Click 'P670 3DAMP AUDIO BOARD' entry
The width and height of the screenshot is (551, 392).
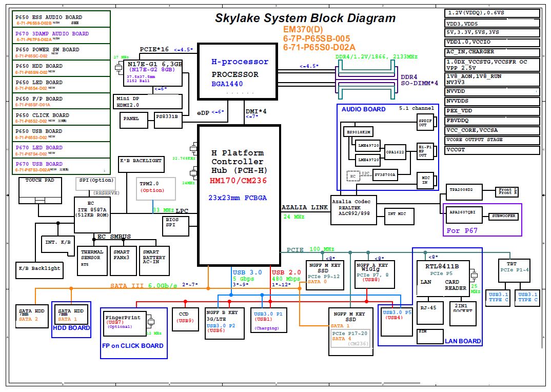[61, 35]
